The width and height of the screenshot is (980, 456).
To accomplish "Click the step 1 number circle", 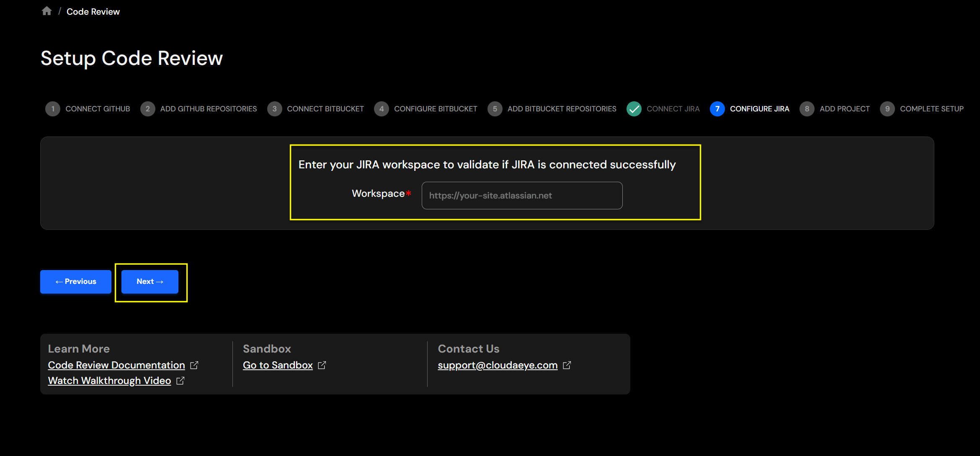I will tap(53, 109).
